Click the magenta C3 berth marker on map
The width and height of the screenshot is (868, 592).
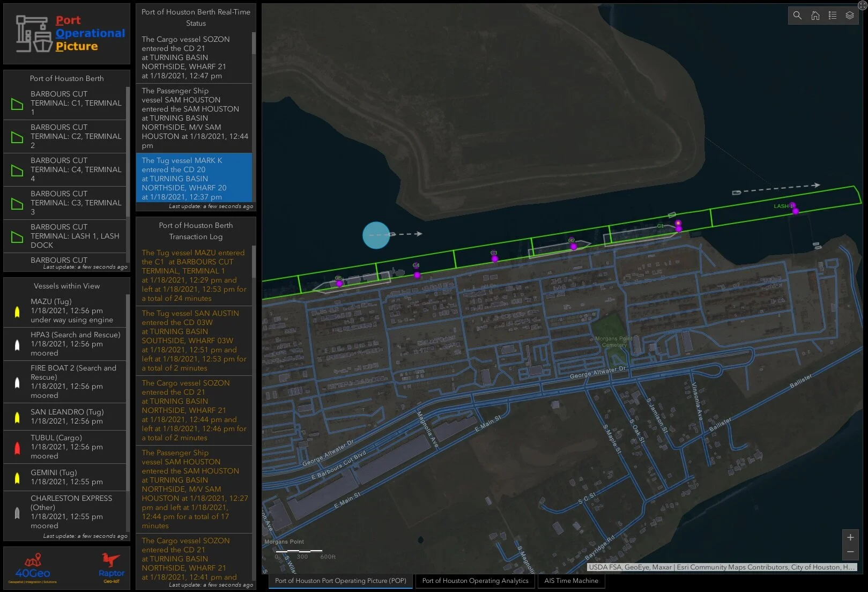coord(494,259)
